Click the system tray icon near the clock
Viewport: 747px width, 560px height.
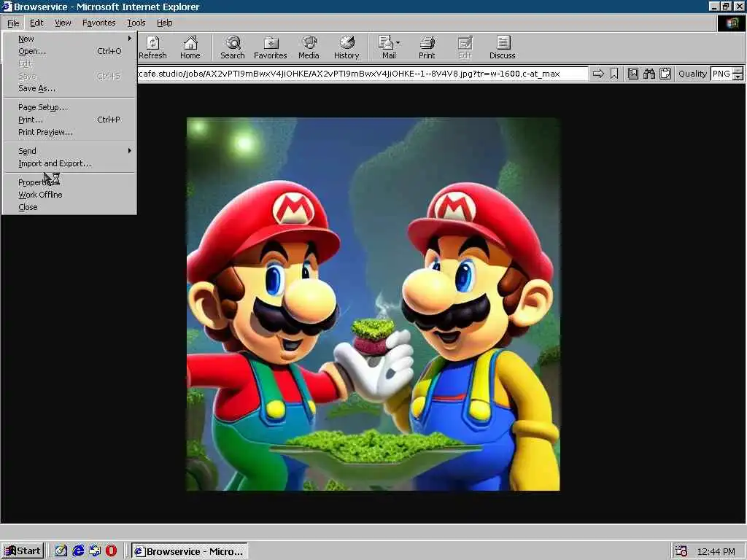[x=681, y=551]
